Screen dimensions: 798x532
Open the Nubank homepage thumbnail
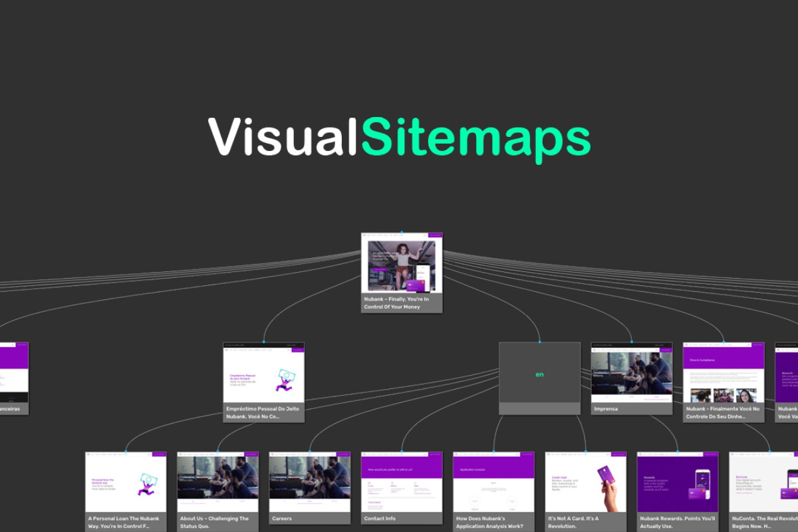click(400, 266)
